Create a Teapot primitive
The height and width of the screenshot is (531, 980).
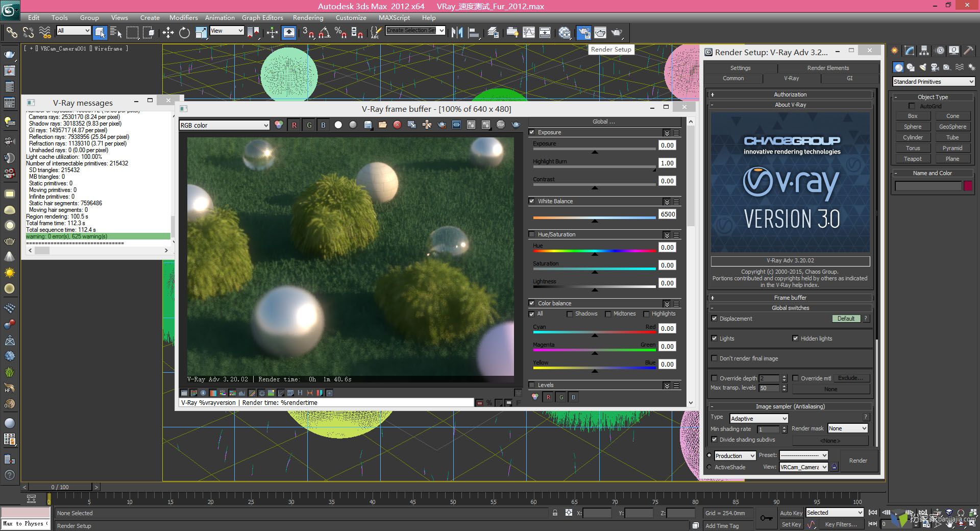coord(913,159)
